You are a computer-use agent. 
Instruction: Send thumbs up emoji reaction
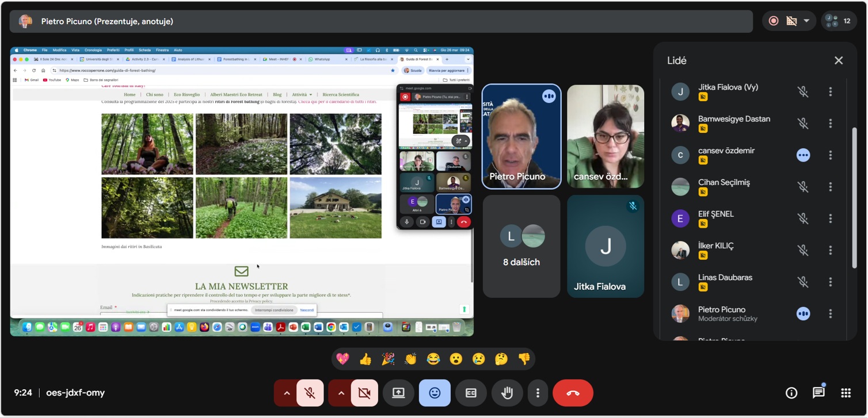tap(366, 359)
